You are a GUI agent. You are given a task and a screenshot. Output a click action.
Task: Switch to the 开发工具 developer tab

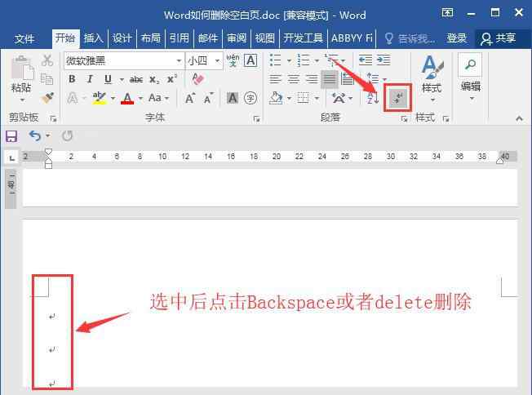pyautogui.click(x=303, y=38)
